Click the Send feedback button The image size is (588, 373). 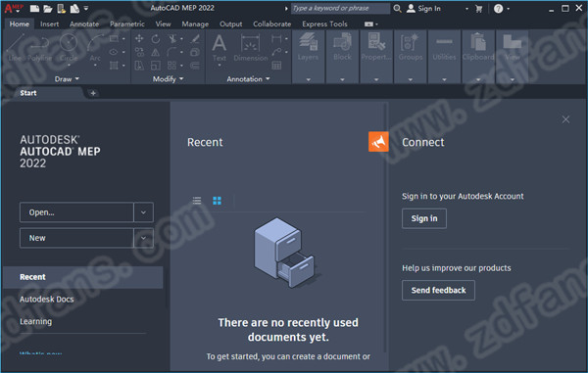tap(438, 290)
